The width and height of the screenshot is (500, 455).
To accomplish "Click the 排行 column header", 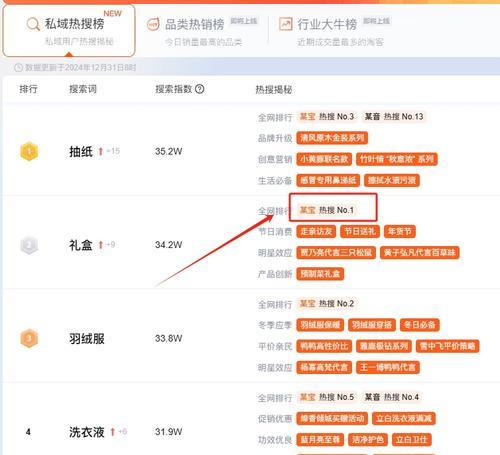I will tap(28, 89).
